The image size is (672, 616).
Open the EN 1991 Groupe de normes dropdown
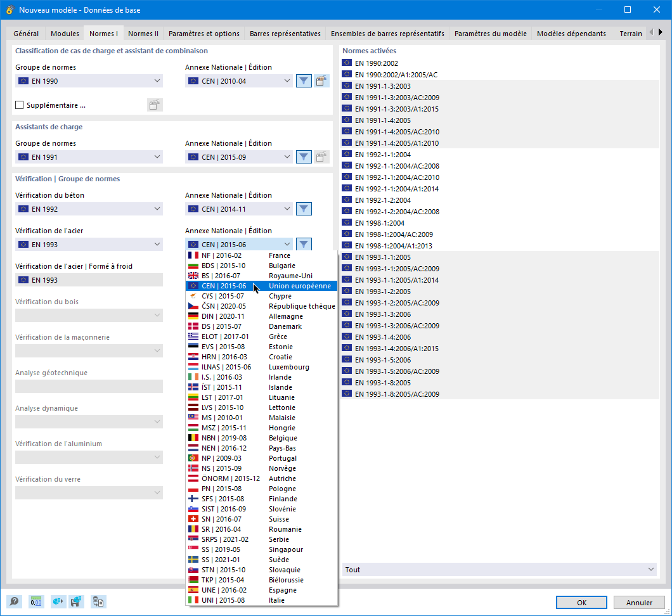[89, 157]
